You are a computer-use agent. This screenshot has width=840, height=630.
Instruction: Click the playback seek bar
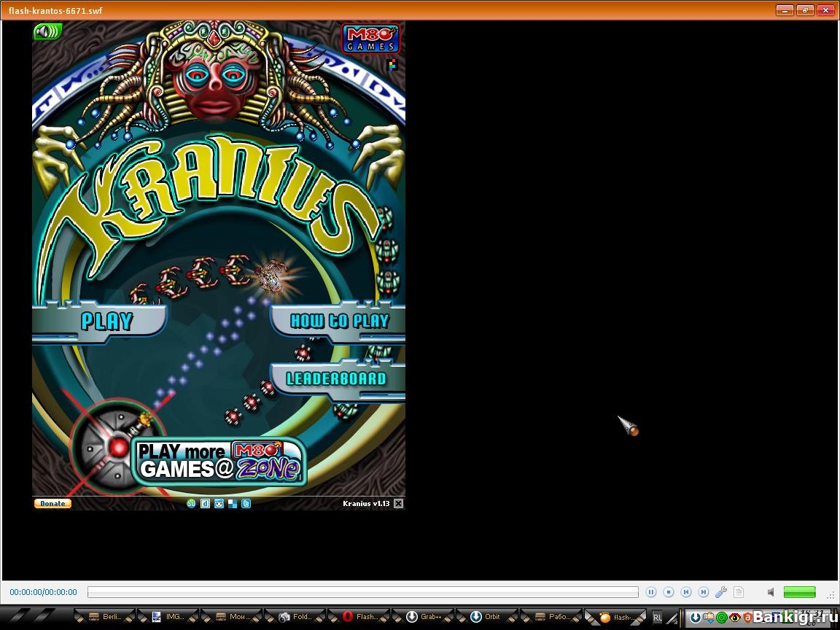point(362,592)
